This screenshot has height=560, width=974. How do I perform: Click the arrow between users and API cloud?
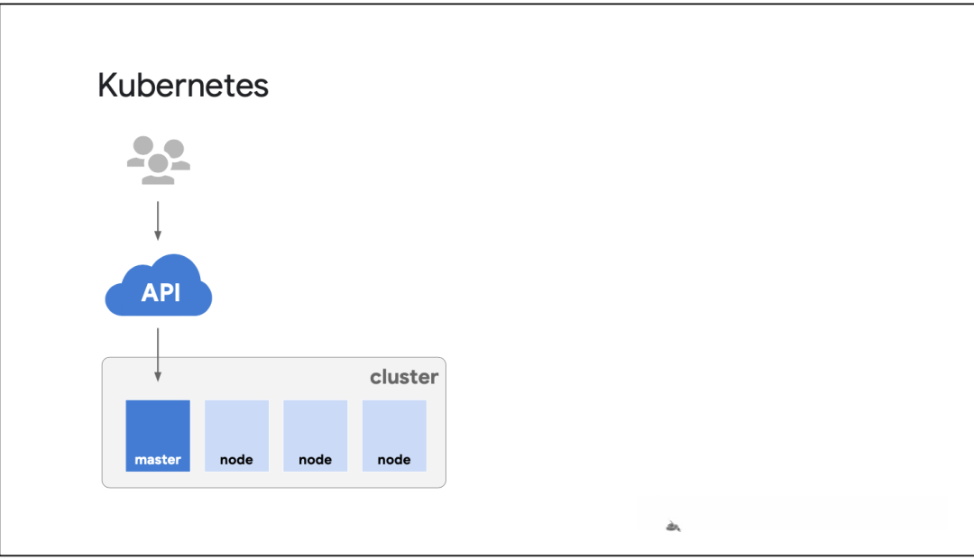tap(158, 220)
